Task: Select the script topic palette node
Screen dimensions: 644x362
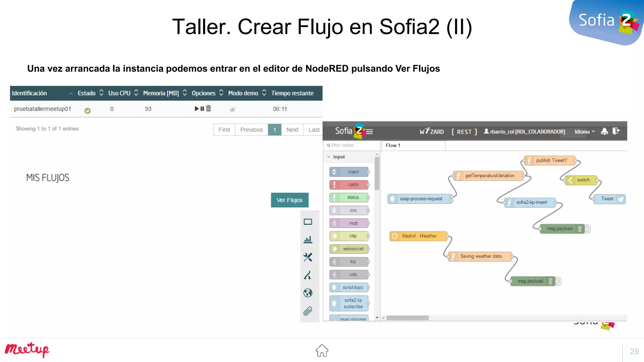Action: click(349, 288)
